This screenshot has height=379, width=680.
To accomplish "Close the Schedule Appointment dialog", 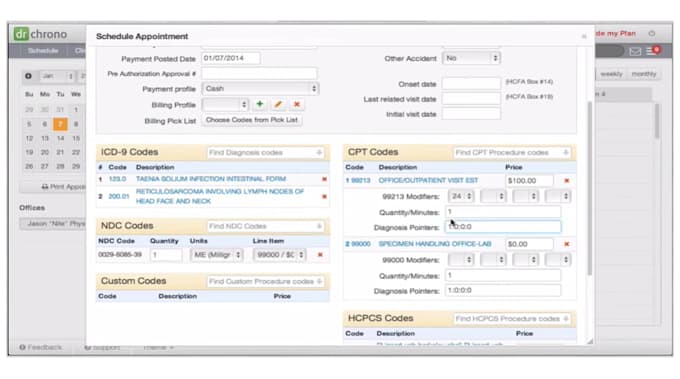I will tap(584, 36).
